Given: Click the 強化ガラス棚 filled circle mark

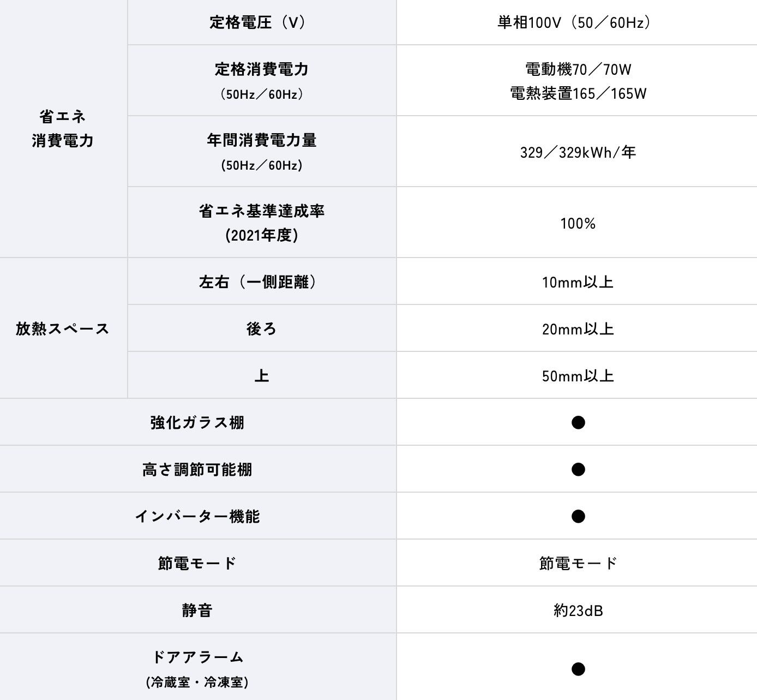Looking at the screenshot, I should 578,422.
